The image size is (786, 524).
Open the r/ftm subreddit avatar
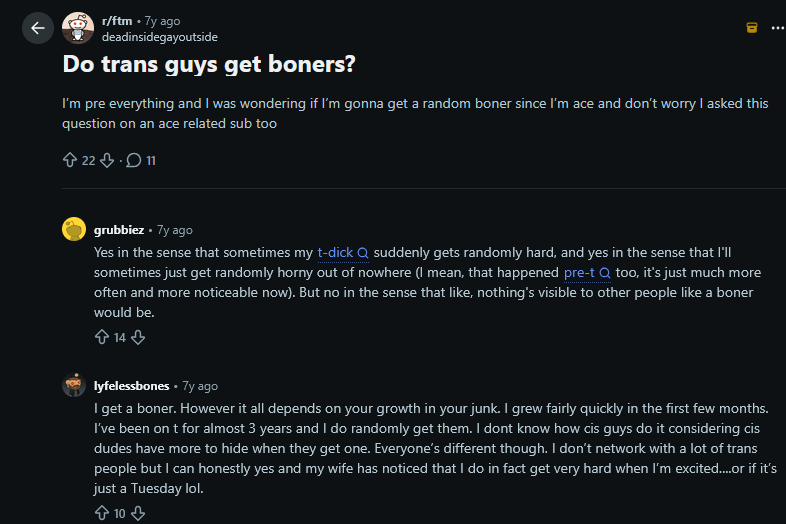tap(78, 28)
